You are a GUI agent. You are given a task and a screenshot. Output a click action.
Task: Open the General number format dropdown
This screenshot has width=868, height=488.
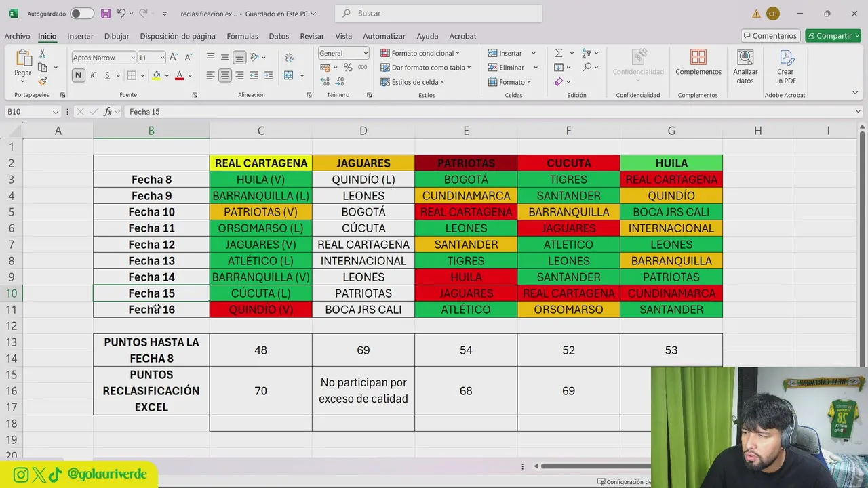click(x=366, y=53)
